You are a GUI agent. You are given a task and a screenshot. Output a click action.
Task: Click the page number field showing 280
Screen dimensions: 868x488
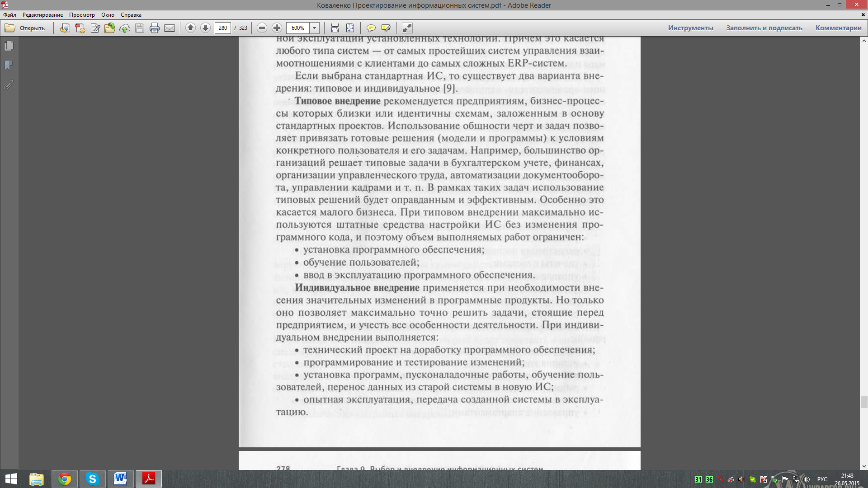pyautogui.click(x=223, y=28)
